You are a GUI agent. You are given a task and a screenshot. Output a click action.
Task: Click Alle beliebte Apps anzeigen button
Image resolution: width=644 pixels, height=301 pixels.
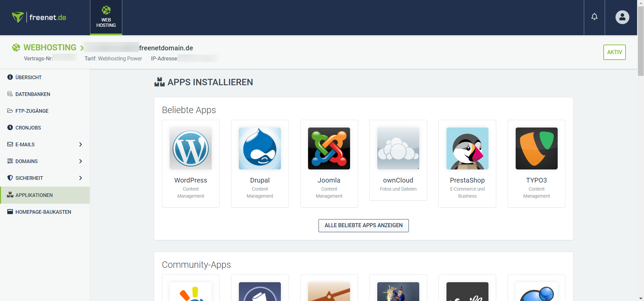363,225
